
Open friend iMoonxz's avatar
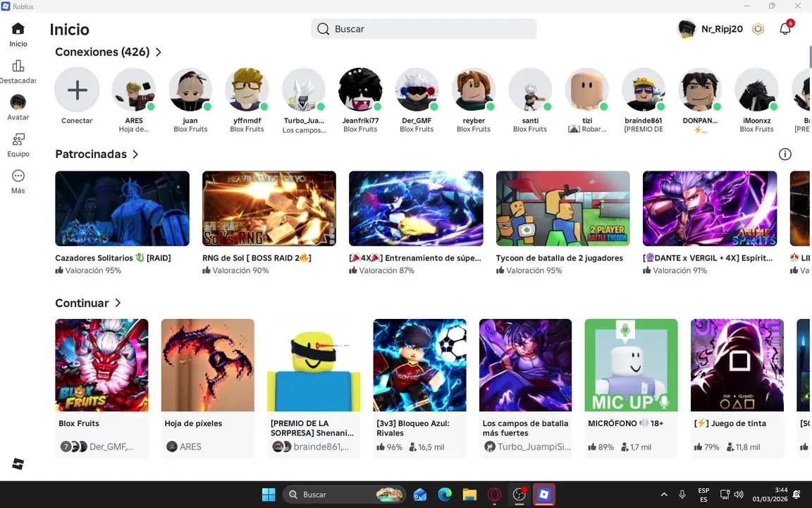pos(756,90)
